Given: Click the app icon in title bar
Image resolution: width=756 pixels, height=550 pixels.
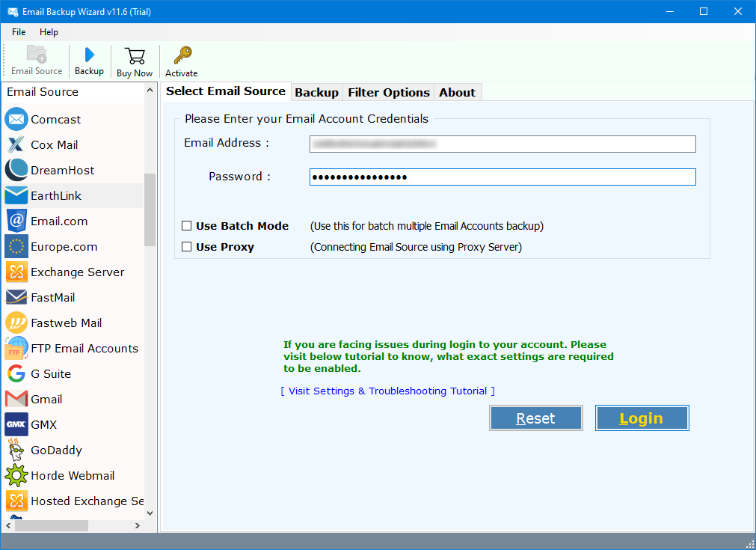Looking at the screenshot, I should pyautogui.click(x=13, y=11).
